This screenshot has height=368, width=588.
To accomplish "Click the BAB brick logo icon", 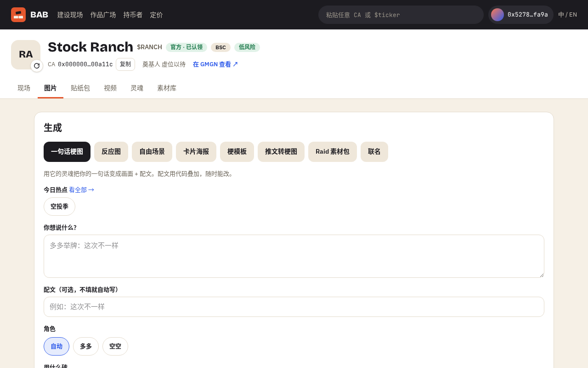I will (18, 15).
